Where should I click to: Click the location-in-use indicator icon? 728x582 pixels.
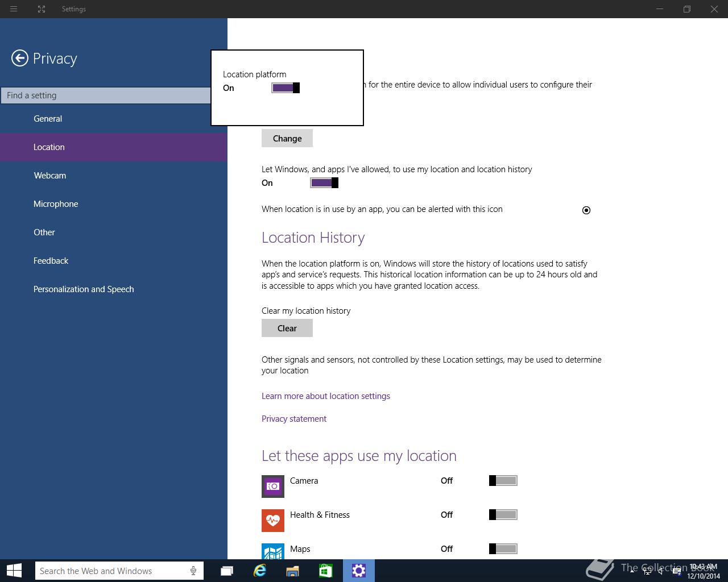(586, 210)
